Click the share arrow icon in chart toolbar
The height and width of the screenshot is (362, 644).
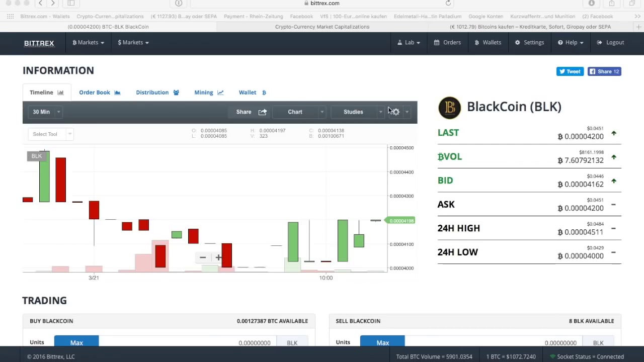(x=263, y=112)
